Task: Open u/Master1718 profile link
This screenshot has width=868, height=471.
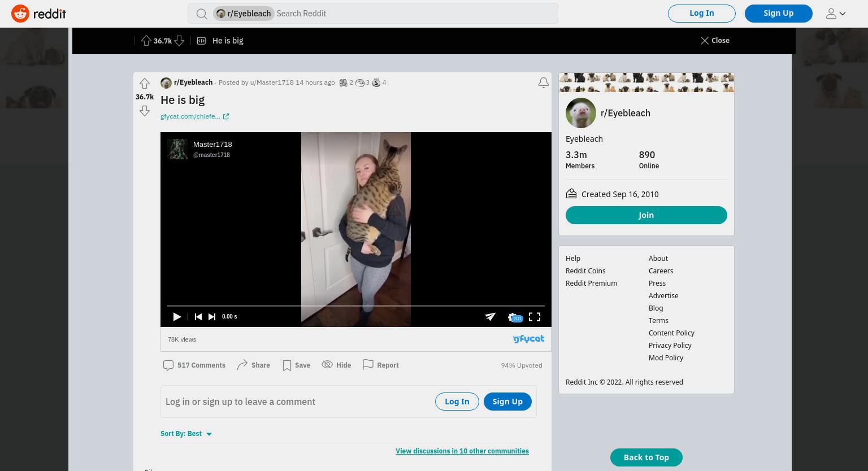Action: pyautogui.click(x=272, y=82)
